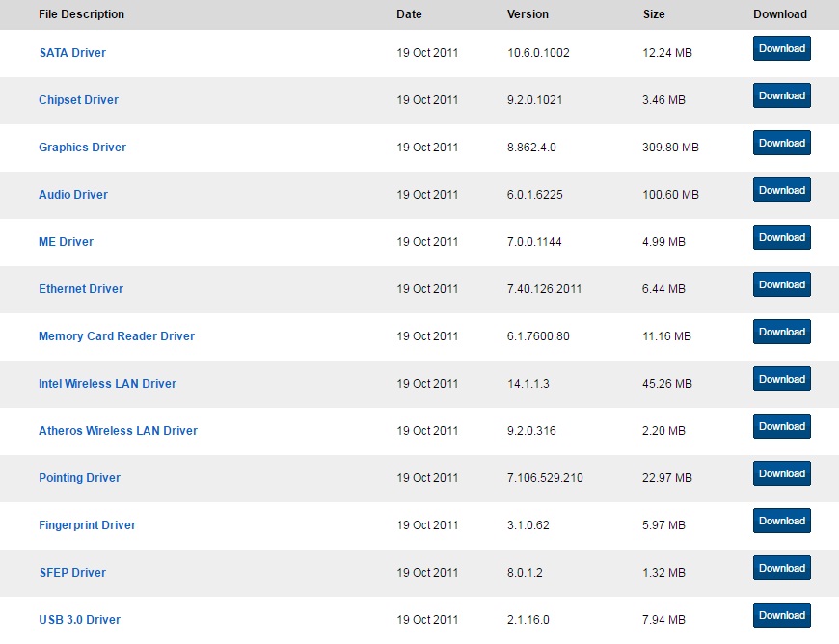Click the 22.97 MB size value

(x=667, y=478)
